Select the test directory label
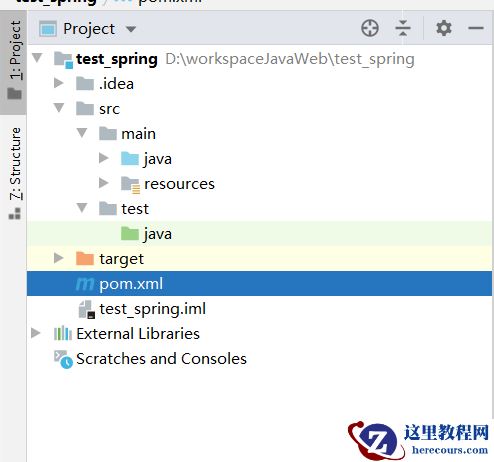The height and width of the screenshot is (462, 494). tap(135, 209)
